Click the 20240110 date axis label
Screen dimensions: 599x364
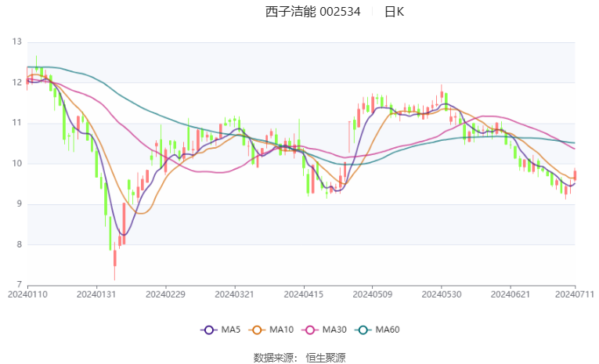point(27,294)
